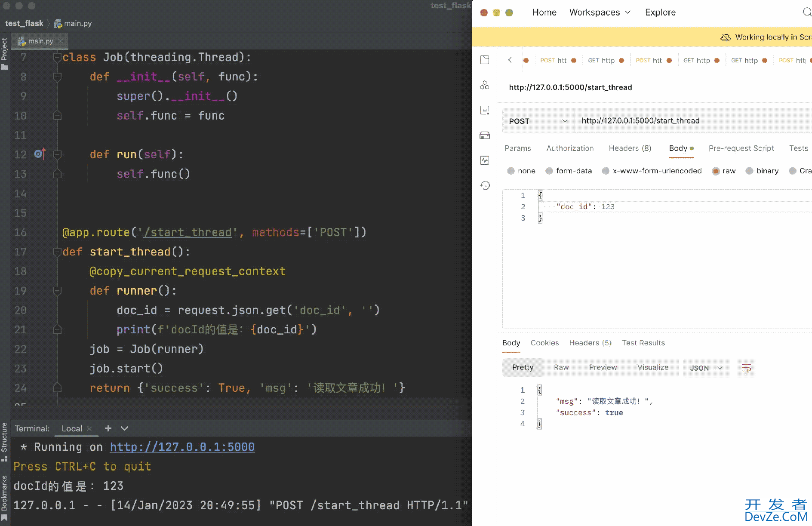Open the Bookmarks tool window
Viewport: 812px width, 526px height.
pyautogui.click(x=4, y=498)
